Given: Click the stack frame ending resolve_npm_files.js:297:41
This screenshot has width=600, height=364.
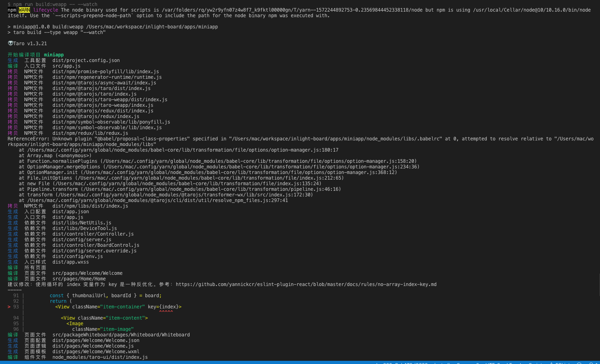Looking at the screenshot, I should 153,200.
